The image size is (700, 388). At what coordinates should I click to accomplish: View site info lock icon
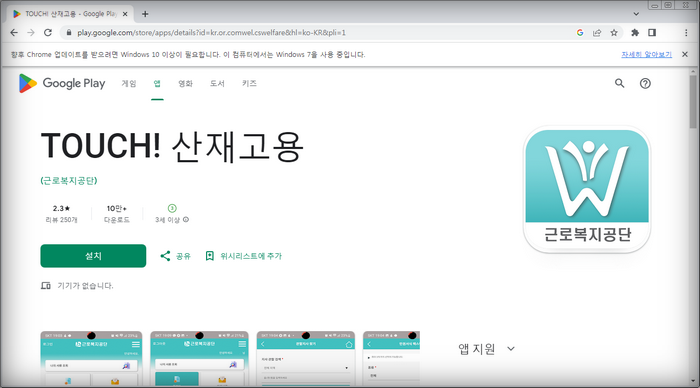68,33
